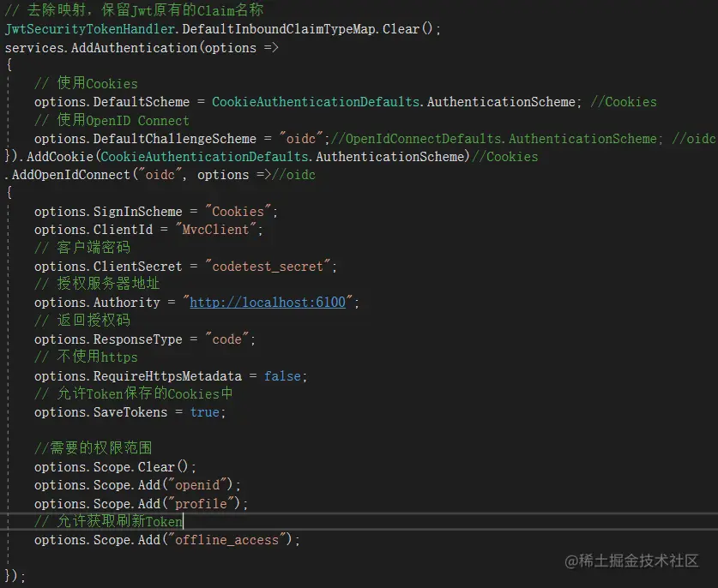Click options.ResponseType property text
The image size is (718, 588).
pyautogui.click(x=108, y=339)
